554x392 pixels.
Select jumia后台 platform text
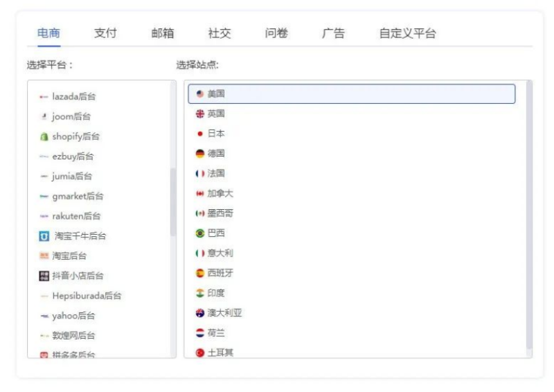(72, 176)
